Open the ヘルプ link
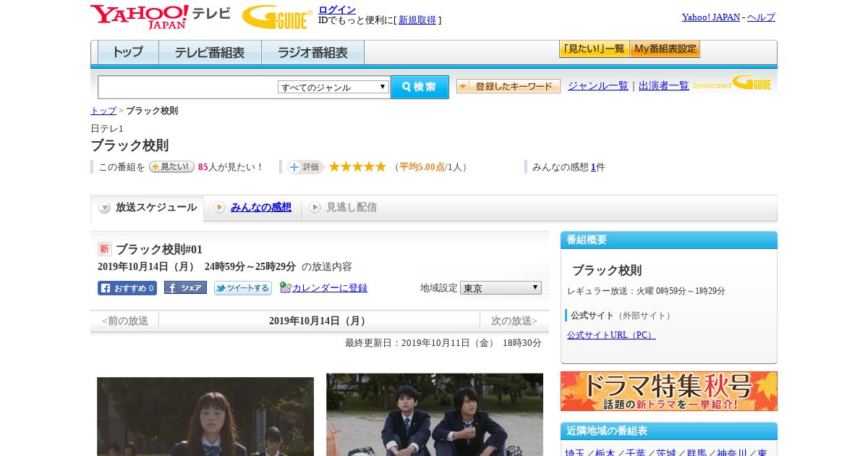 pos(761,17)
